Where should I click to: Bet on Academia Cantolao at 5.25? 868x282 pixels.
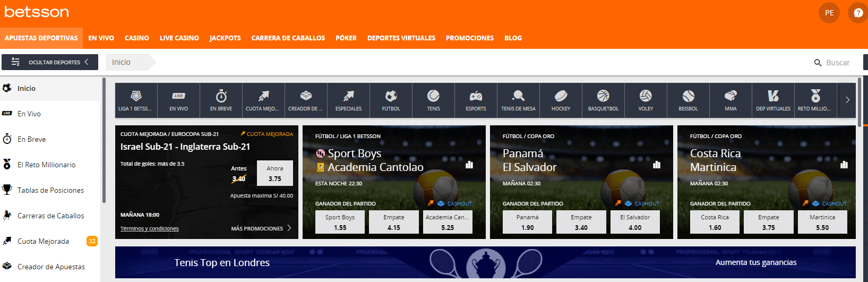click(x=448, y=222)
